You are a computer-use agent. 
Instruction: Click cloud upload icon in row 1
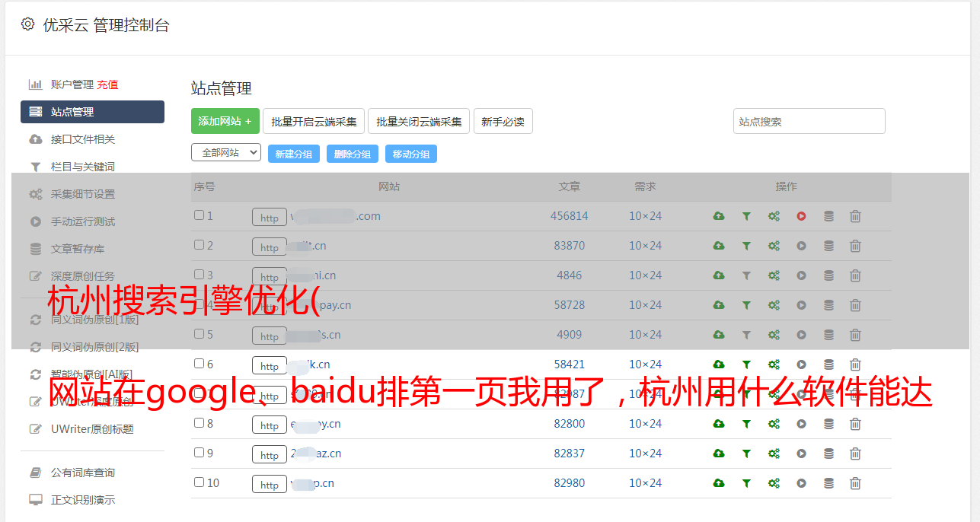tap(719, 216)
